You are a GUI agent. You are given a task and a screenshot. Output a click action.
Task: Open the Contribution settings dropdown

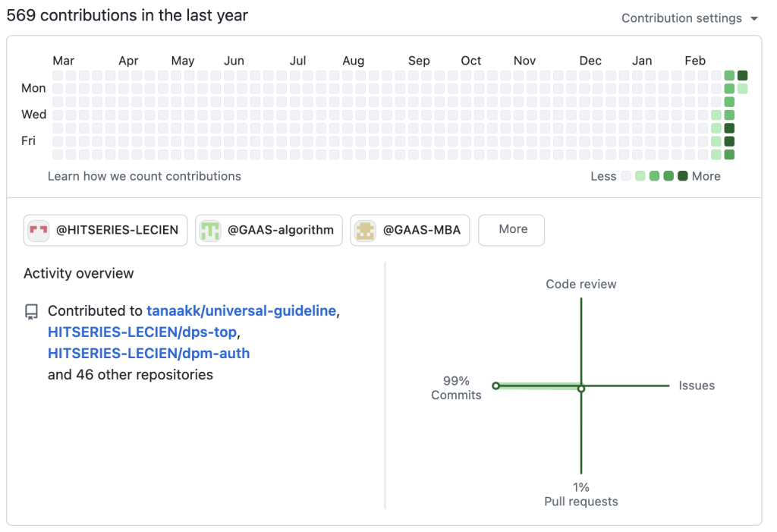click(689, 18)
